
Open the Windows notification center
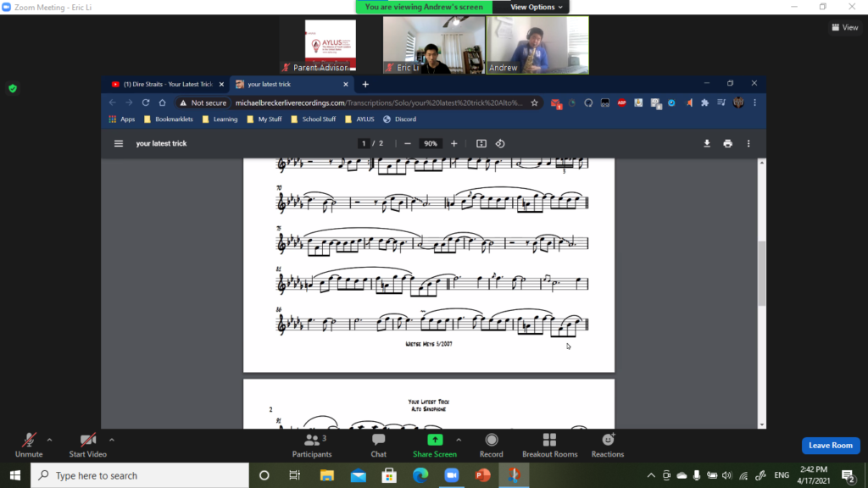tap(848, 475)
